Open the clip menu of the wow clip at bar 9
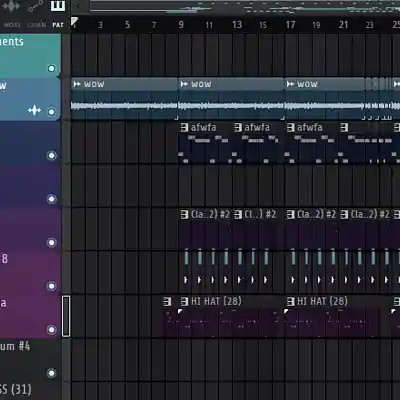The image size is (400, 400). pos(184,84)
